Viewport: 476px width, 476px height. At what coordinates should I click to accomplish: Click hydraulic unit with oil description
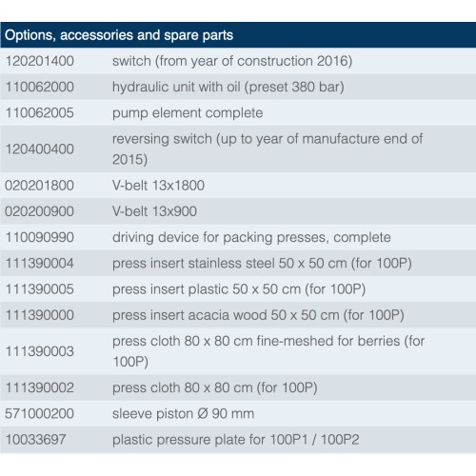pos(228,87)
